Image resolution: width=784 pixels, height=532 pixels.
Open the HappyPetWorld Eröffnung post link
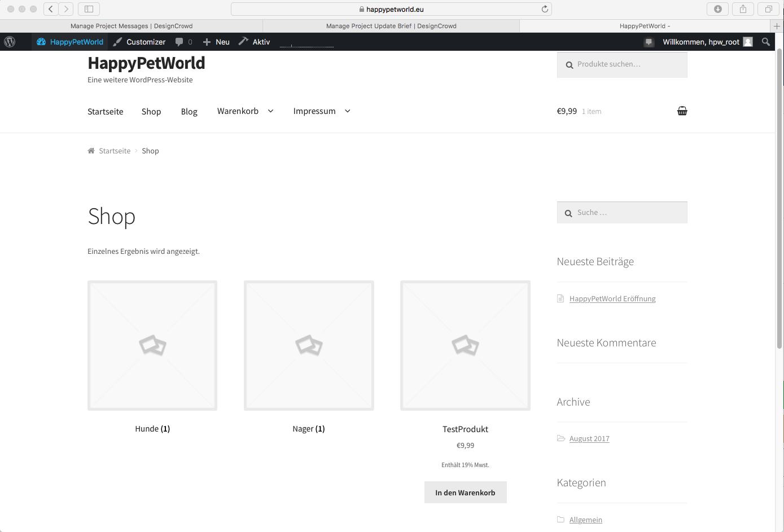coord(612,299)
